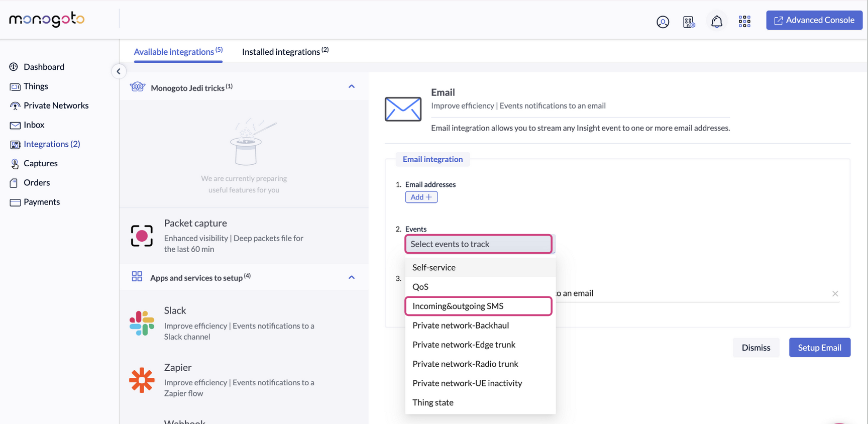Clear the text field with X
This screenshot has height=424, width=868.
[x=835, y=293]
